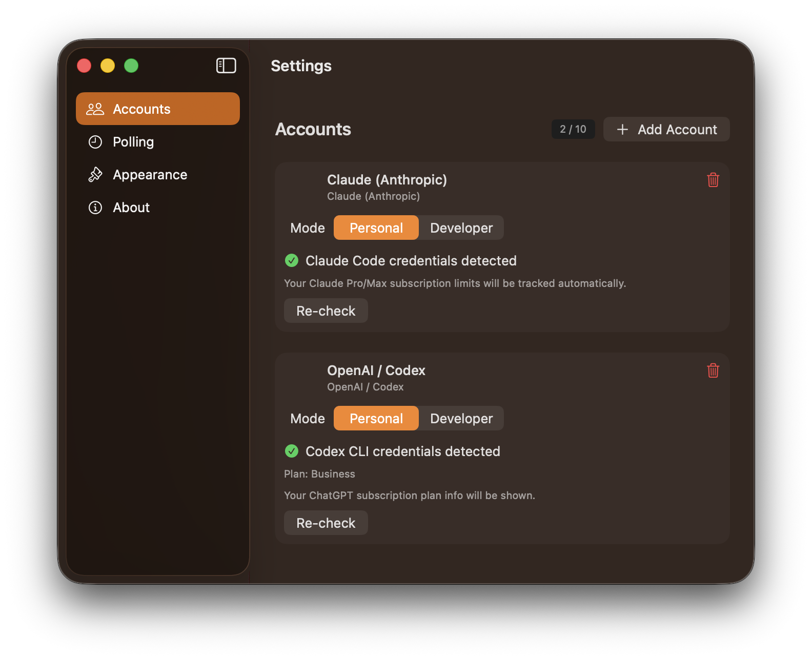Click 'Codex CLI credentials detected' status text
Viewport: 812px width, 660px height.
(x=403, y=451)
